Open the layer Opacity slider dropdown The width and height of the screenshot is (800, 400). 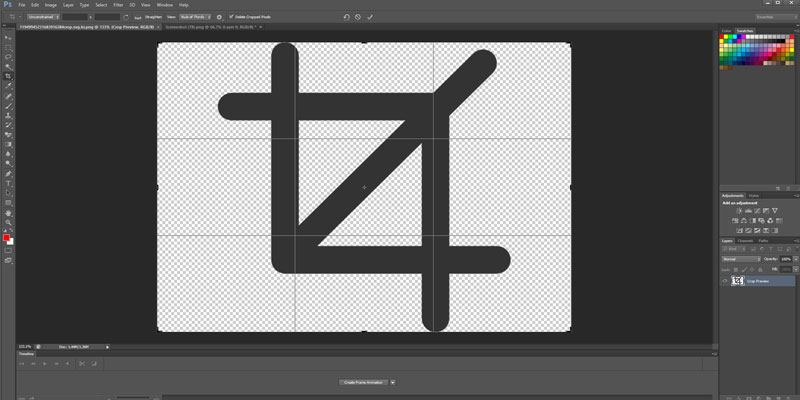coord(796,259)
